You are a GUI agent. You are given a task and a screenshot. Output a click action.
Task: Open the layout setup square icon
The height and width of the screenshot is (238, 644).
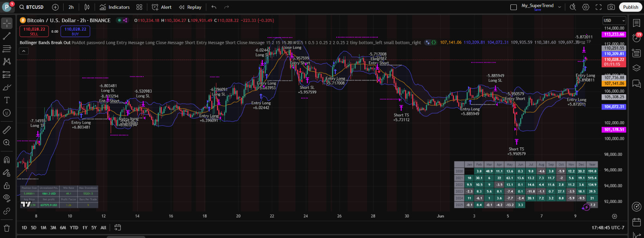tap(514, 7)
